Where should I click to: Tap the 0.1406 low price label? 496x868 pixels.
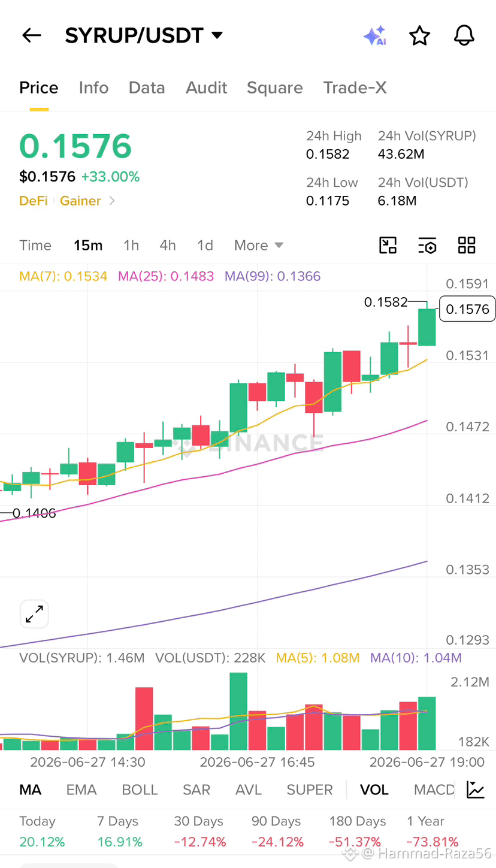(34, 513)
